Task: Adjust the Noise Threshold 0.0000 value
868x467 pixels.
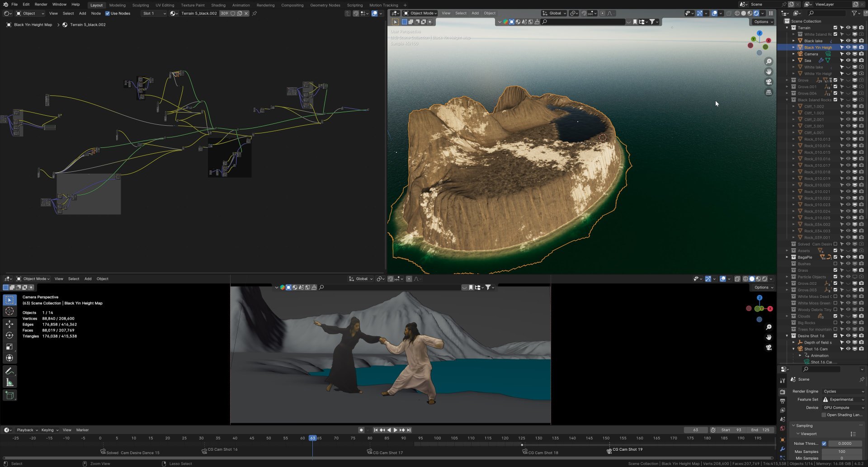Action: [844, 443]
